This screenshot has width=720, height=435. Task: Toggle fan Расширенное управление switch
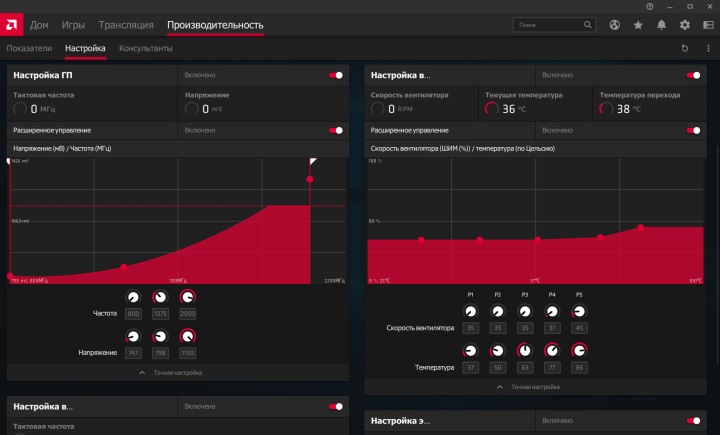pos(693,130)
